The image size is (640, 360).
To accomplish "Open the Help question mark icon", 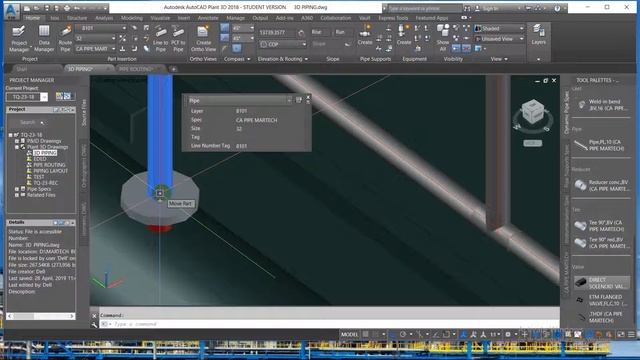I will coord(557,8).
